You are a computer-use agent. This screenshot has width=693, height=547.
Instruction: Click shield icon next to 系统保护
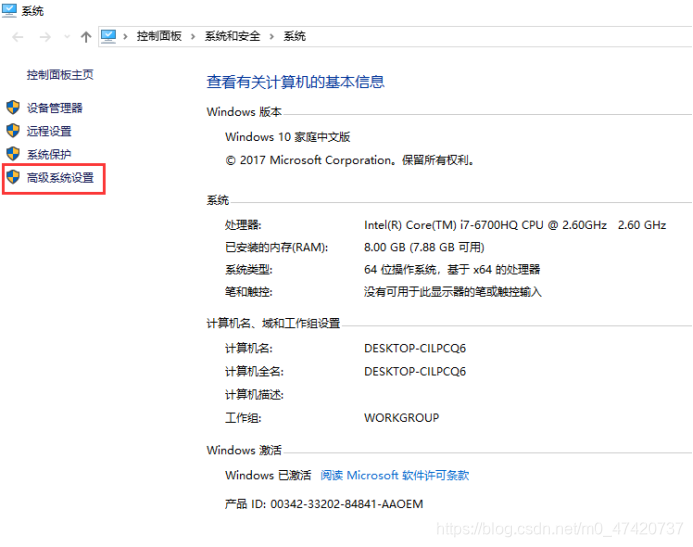point(13,154)
